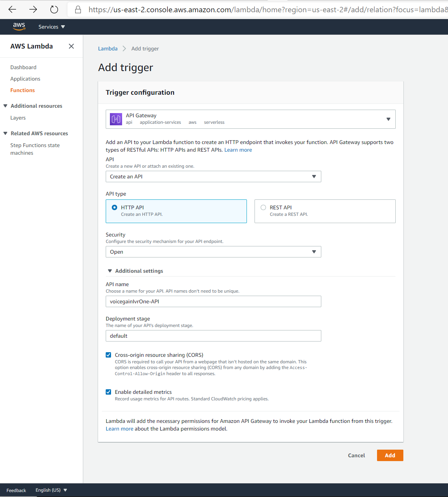Select the HTTP API radio button

pos(114,207)
